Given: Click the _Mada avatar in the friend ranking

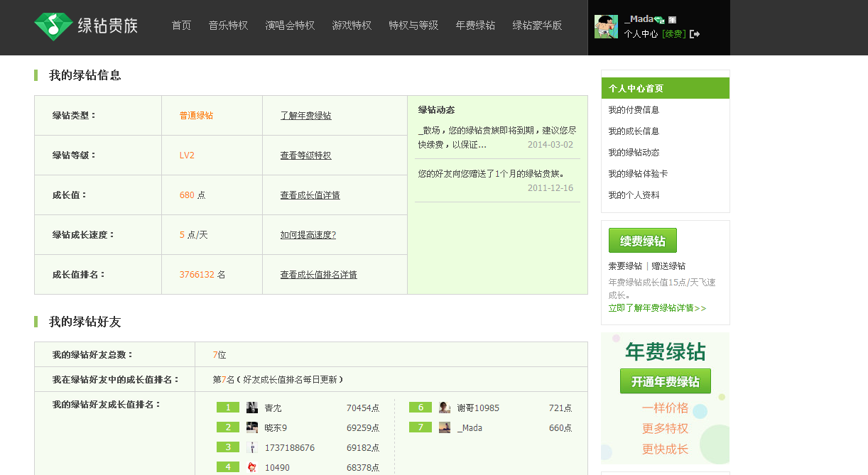Looking at the screenshot, I should 445,427.
